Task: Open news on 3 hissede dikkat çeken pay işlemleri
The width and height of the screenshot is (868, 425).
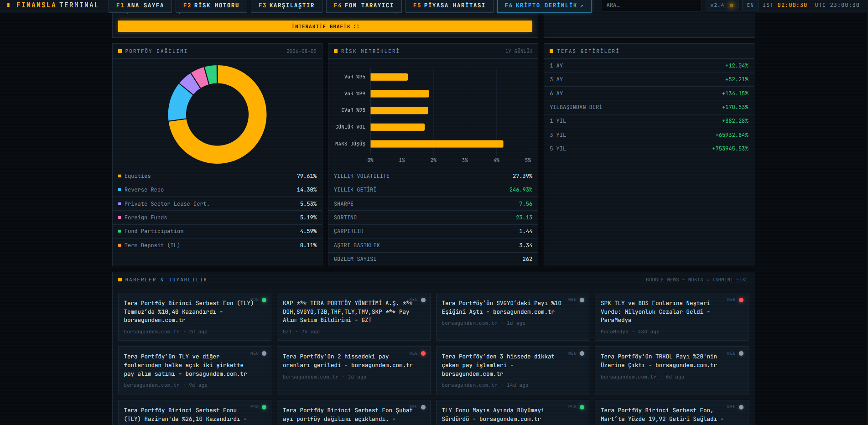Action: pyautogui.click(x=513, y=370)
